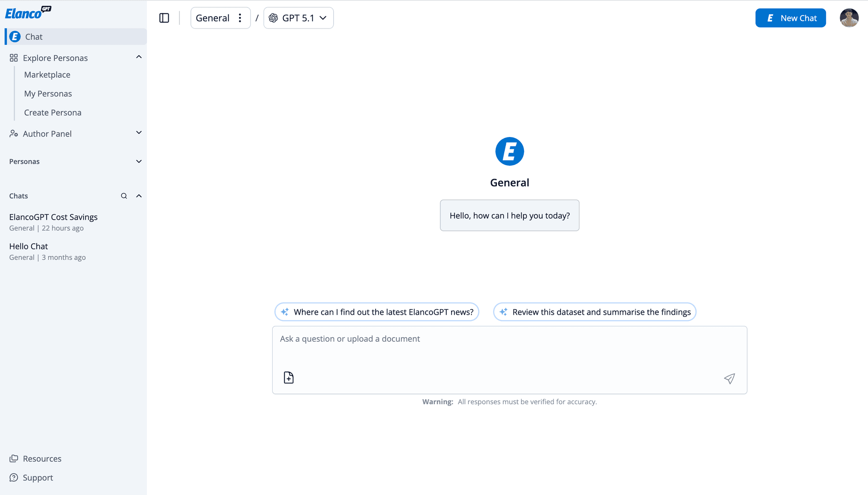This screenshot has width=868, height=495.
Task: Click the Elanco GPT logo
Action: [x=28, y=13]
